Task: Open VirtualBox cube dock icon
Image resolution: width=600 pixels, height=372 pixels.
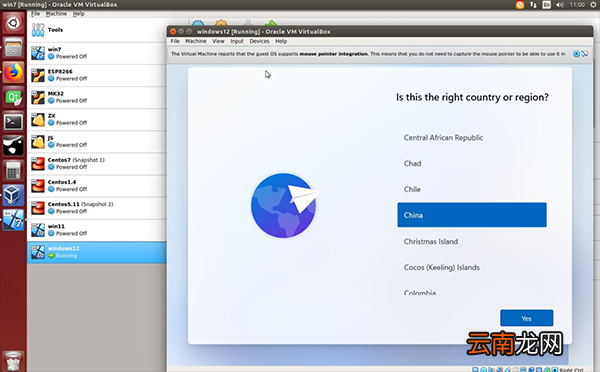Action: coord(13,195)
